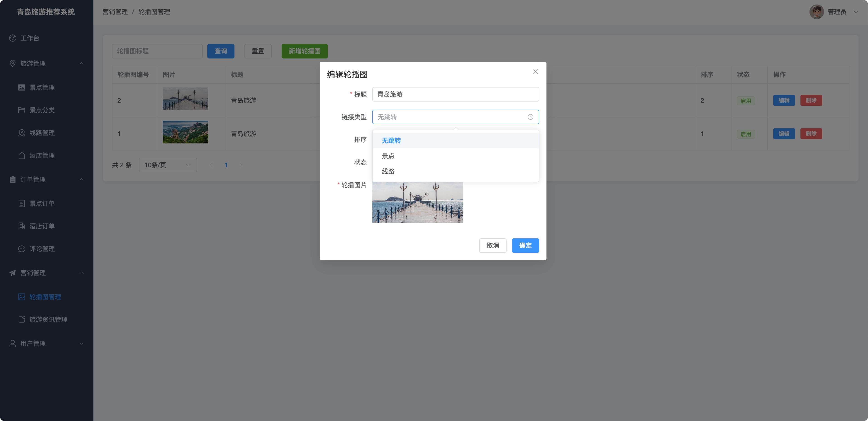Click 编辑 for carousel number 2

tap(784, 100)
